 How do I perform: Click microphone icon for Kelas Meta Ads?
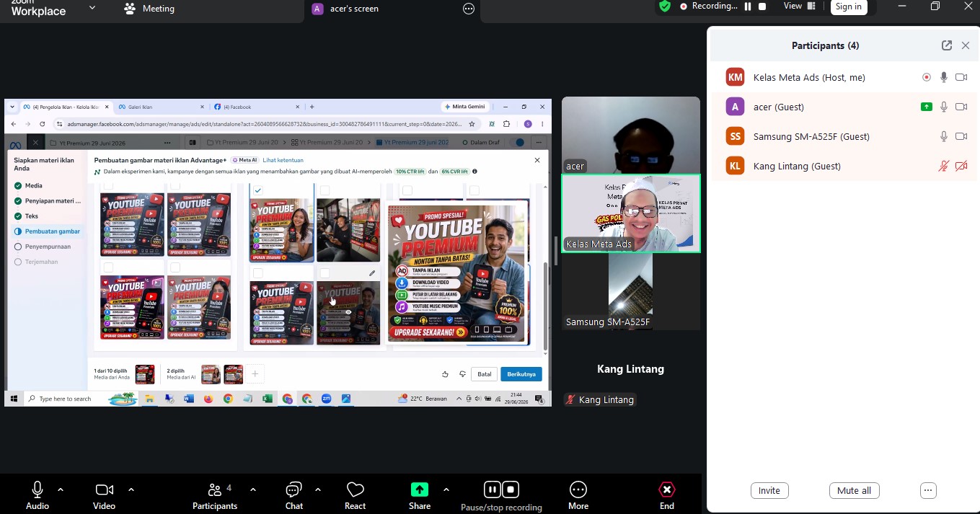pyautogui.click(x=944, y=77)
